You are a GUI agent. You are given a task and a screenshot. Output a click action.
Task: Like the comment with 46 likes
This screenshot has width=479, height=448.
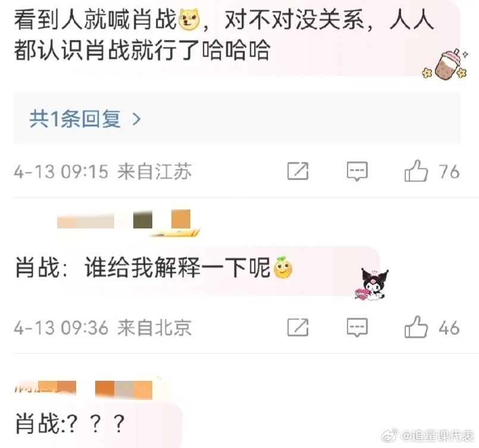tap(416, 327)
